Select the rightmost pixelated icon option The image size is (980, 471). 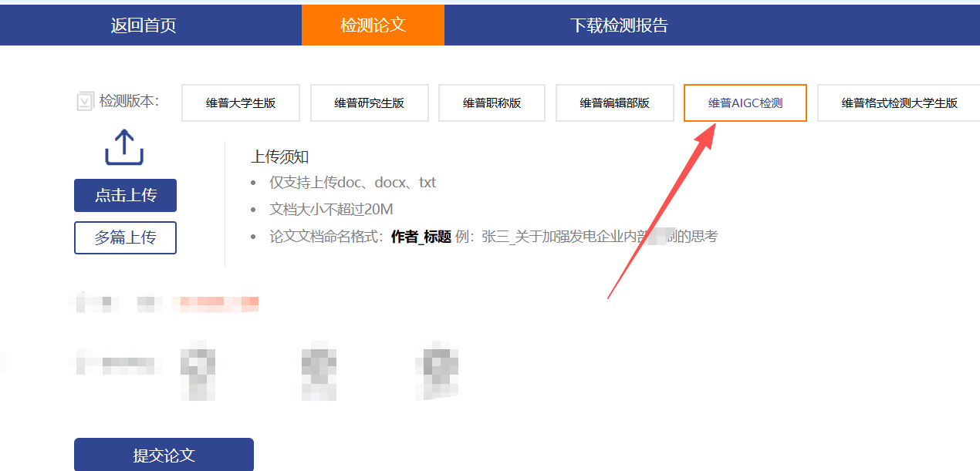click(x=437, y=370)
